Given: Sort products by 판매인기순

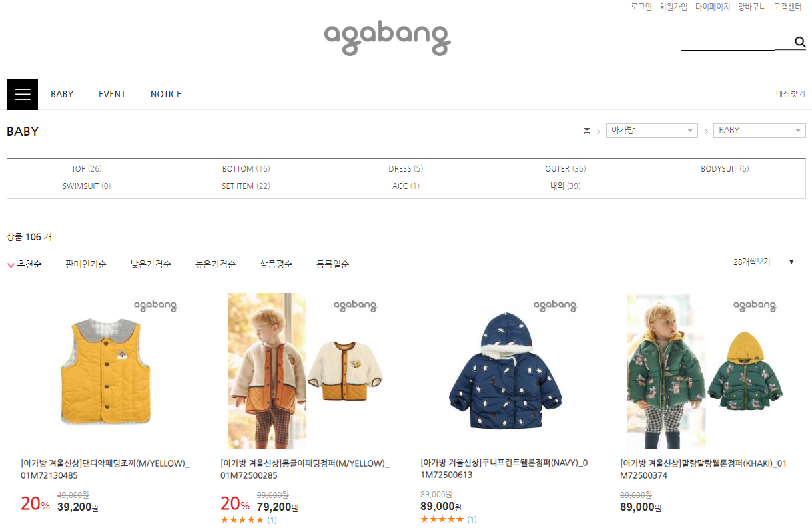Looking at the screenshot, I should pos(86,264).
